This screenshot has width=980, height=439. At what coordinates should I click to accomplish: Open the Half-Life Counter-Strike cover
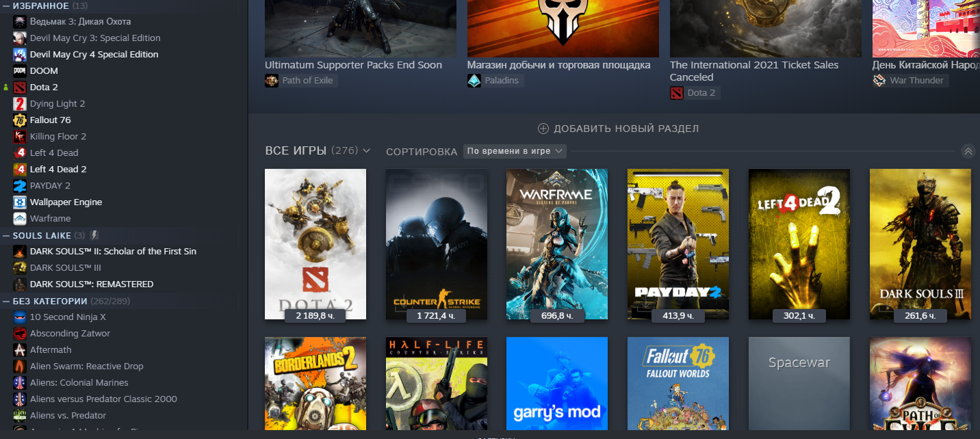(x=437, y=384)
